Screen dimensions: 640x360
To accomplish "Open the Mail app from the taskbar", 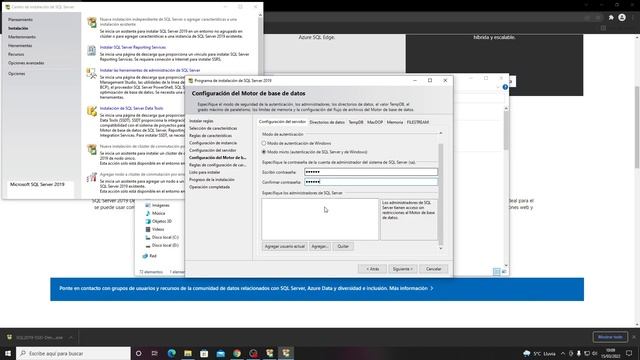I will [221, 353].
